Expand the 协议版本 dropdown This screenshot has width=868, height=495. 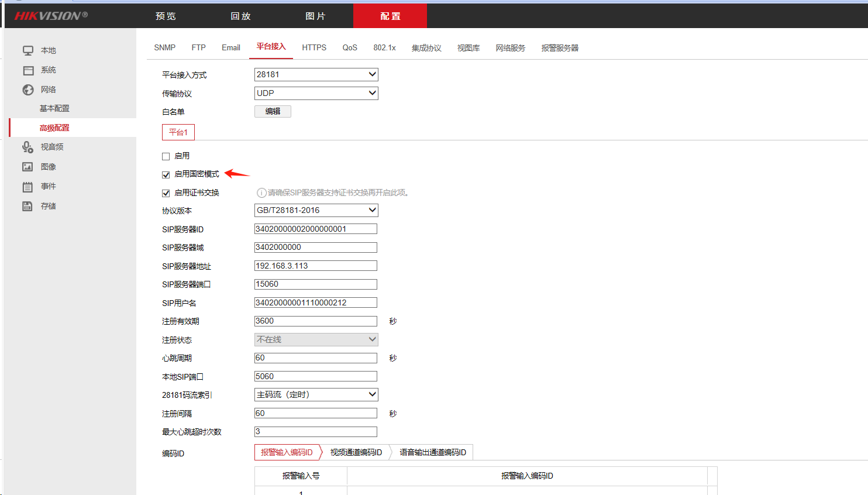[x=316, y=210]
